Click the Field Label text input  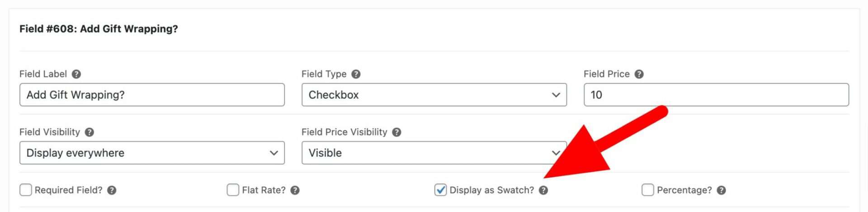click(152, 95)
